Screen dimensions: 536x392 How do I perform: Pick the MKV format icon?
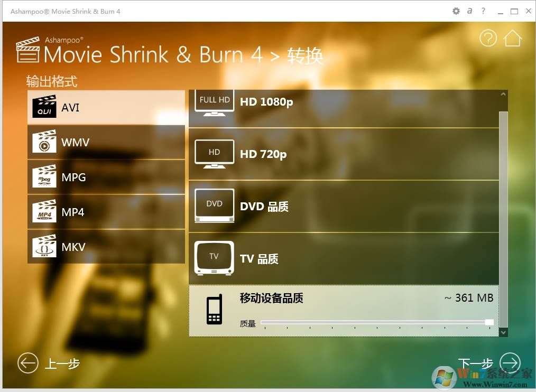coord(44,246)
